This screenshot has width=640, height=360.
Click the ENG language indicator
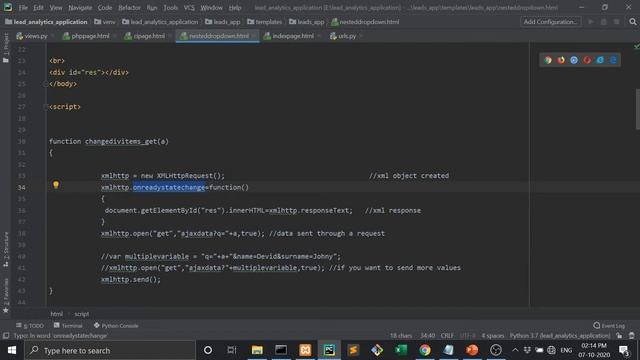[566, 350]
